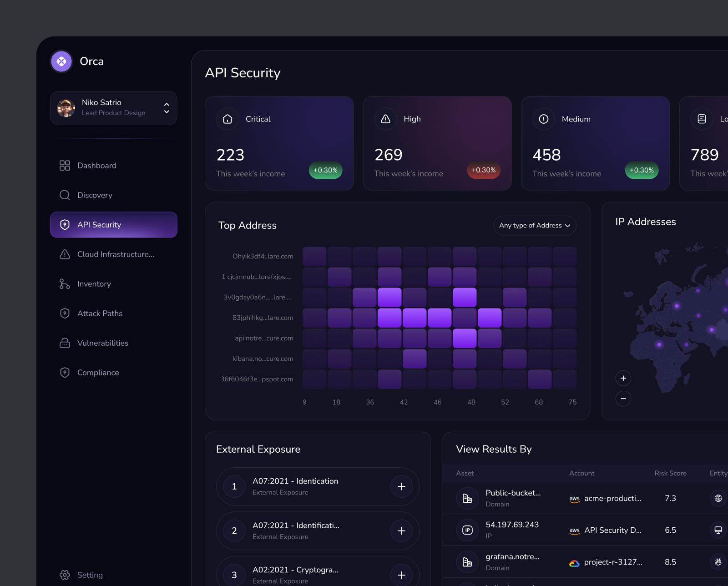Image resolution: width=728 pixels, height=586 pixels.
Task: Open the 54.197.69.243 asset link
Action: (x=512, y=525)
